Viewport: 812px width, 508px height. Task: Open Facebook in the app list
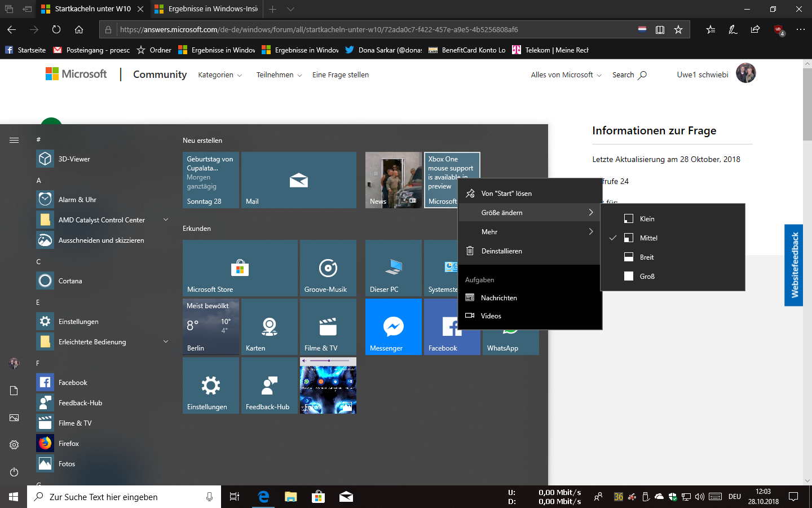point(101,383)
